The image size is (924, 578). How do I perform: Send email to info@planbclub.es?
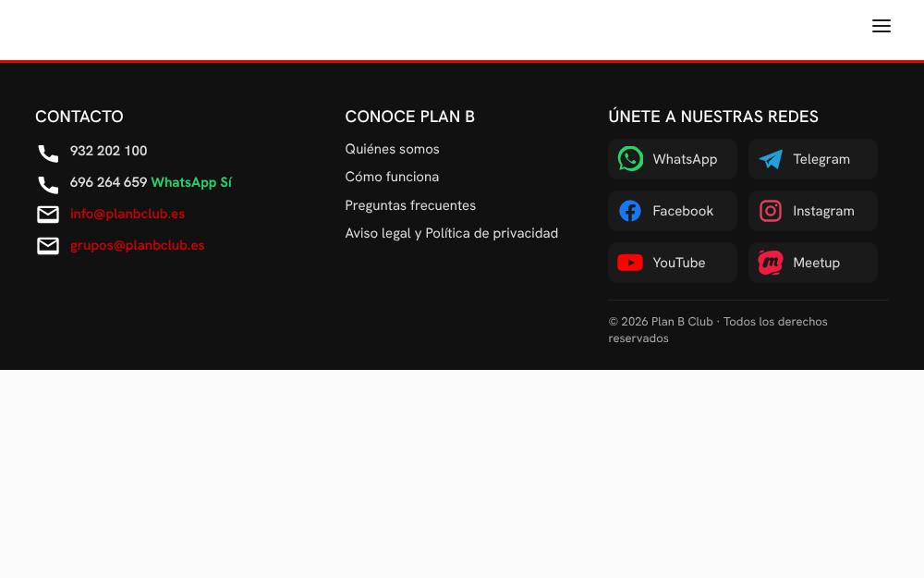tap(128, 214)
